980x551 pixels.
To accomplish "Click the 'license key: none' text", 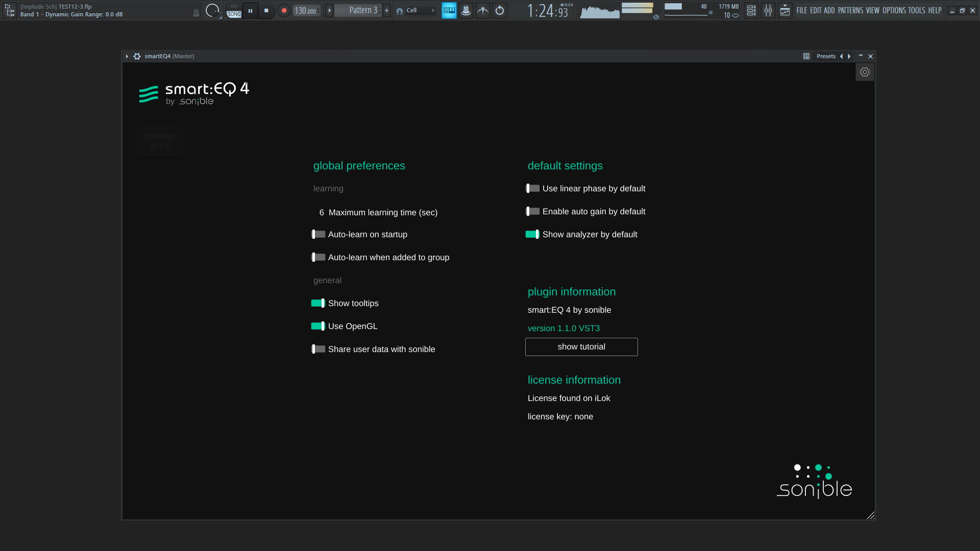I will pyautogui.click(x=560, y=417).
